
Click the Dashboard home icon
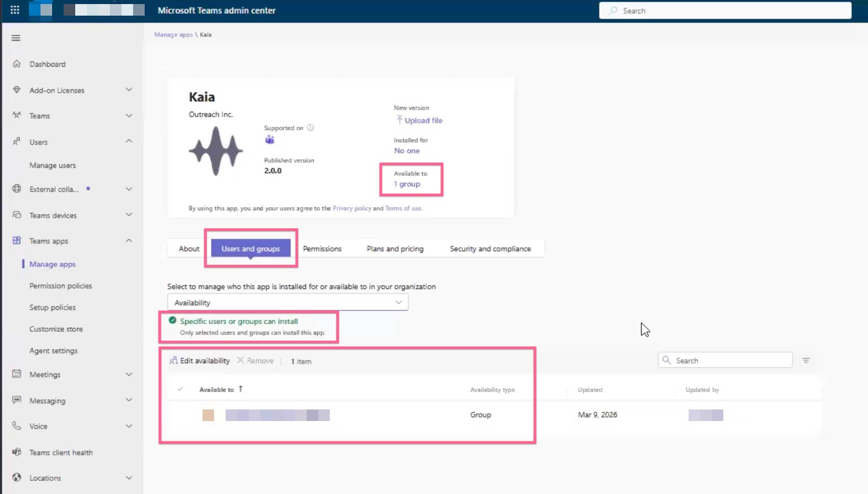[17, 64]
